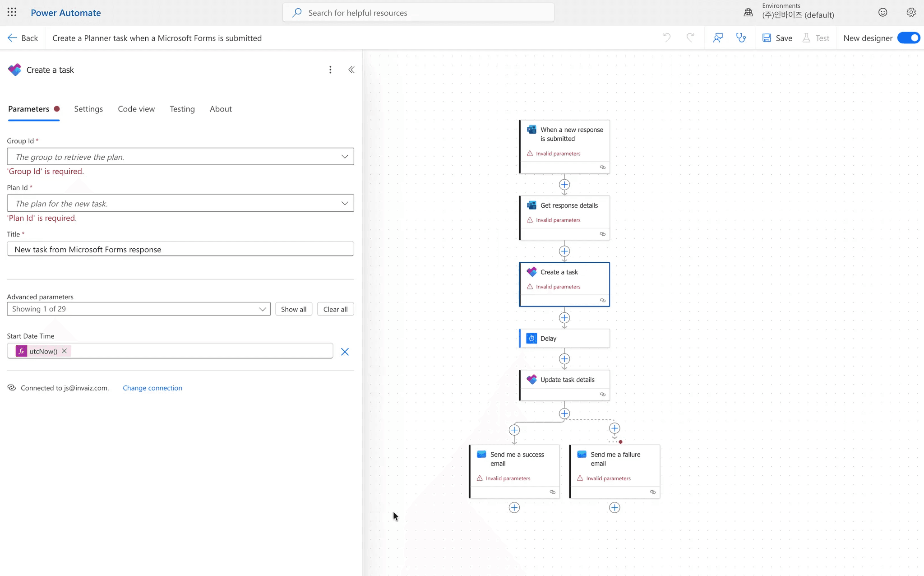This screenshot has width=924, height=576.
Task: Click the Start Date Time input field
Action: pyautogui.click(x=170, y=351)
